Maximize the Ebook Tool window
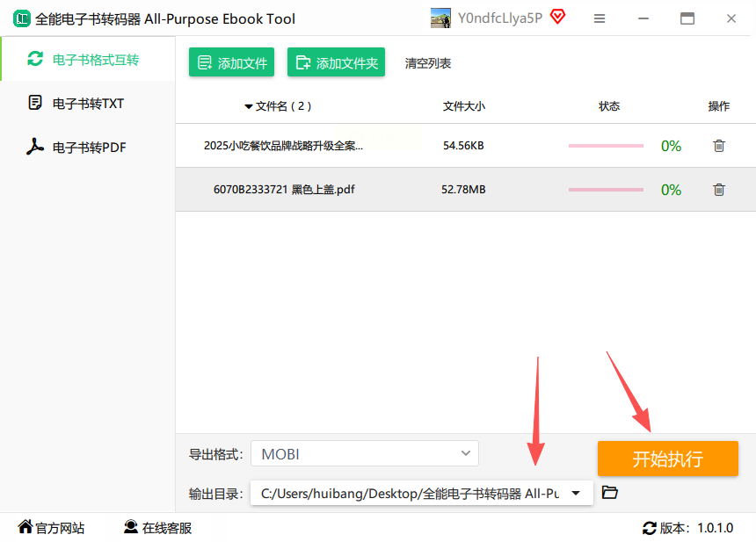Screen dimensions: 756x542 point(687,18)
